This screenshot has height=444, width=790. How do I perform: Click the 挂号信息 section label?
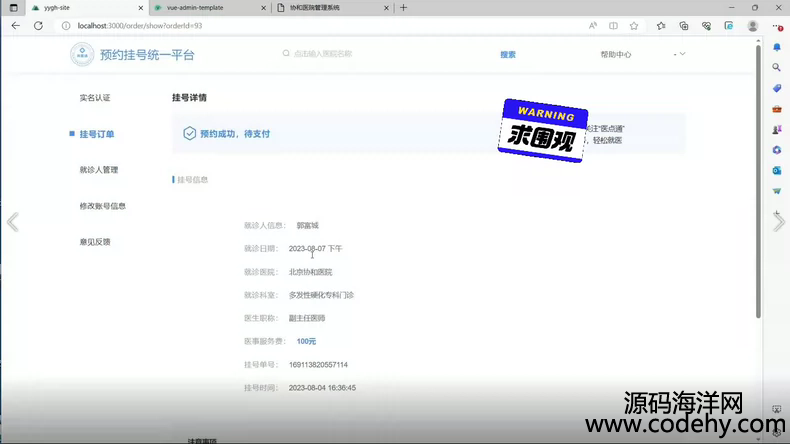[192, 179]
